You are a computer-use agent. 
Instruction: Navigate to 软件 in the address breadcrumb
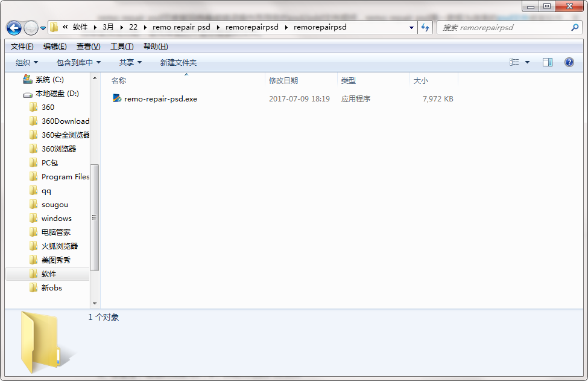[80, 27]
